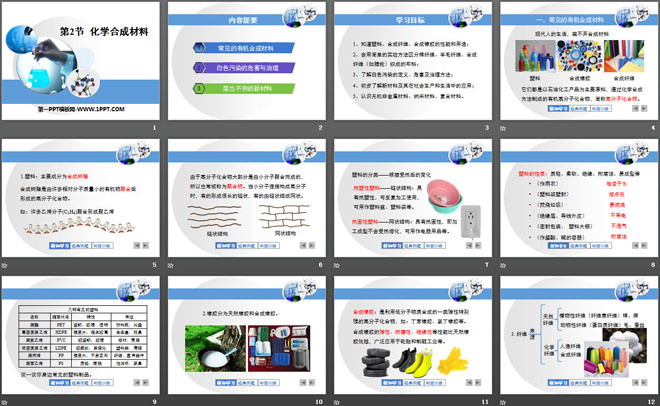Click transition star icon under slide 7
660x406 pixels.
pos(337,265)
